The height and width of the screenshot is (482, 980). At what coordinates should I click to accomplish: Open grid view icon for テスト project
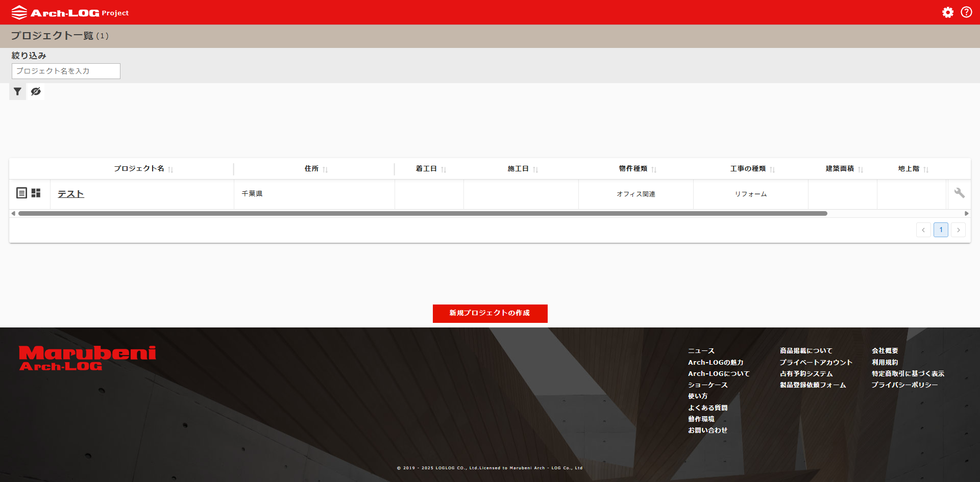[x=36, y=193]
